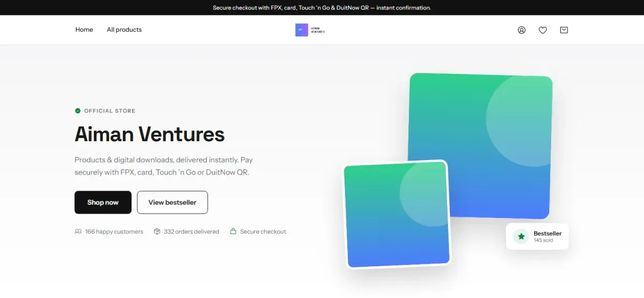Click the green verified badge beside Official Store
Image resolution: width=644 pixels, height=298 pixels.
tap(78, 111)
